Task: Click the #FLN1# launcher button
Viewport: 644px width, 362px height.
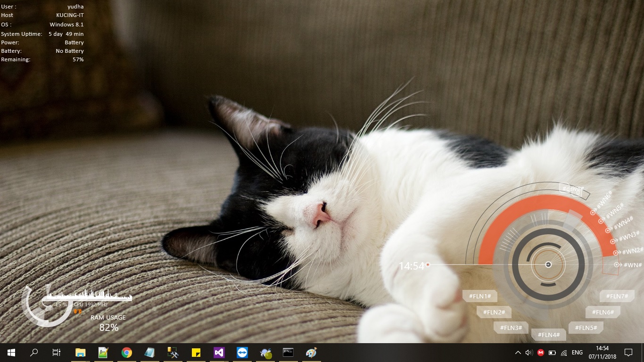Action: [479, 296]
